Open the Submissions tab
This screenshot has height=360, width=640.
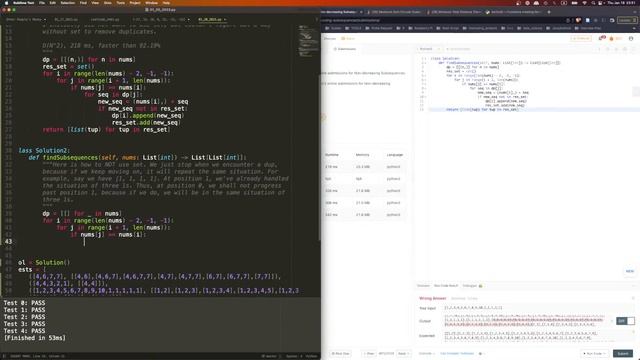pos(345,49)
